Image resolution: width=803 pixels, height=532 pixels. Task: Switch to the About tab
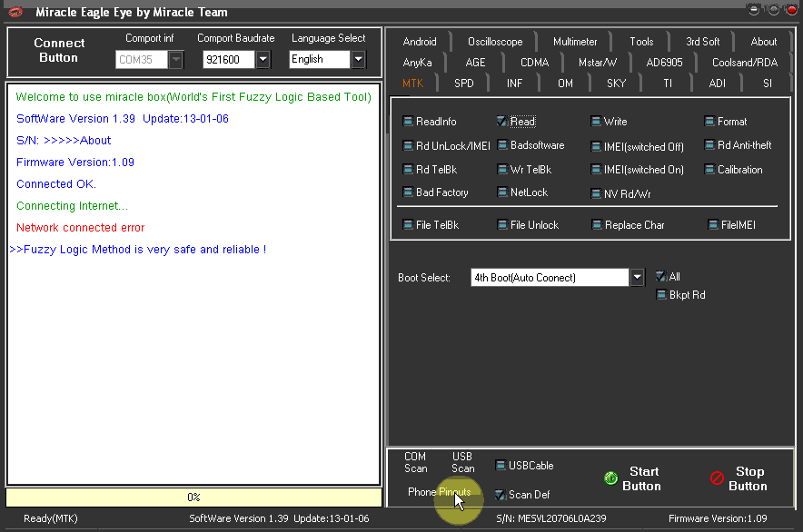coord(764,42)
